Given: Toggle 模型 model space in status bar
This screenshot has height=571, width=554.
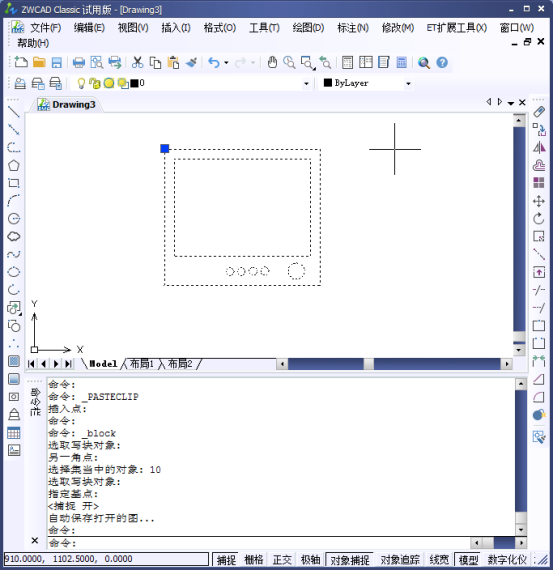Looking at the screenshot, I should [468, 560].
